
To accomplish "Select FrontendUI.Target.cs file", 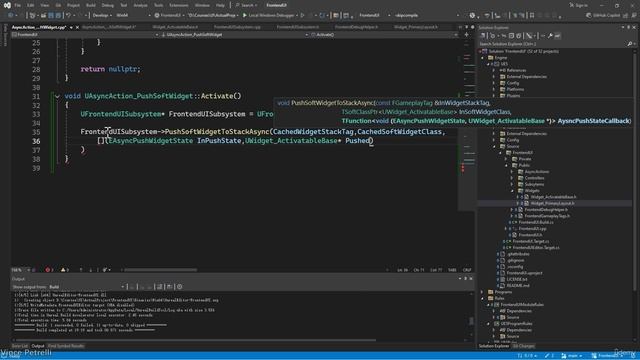I will tap(530, 241).
